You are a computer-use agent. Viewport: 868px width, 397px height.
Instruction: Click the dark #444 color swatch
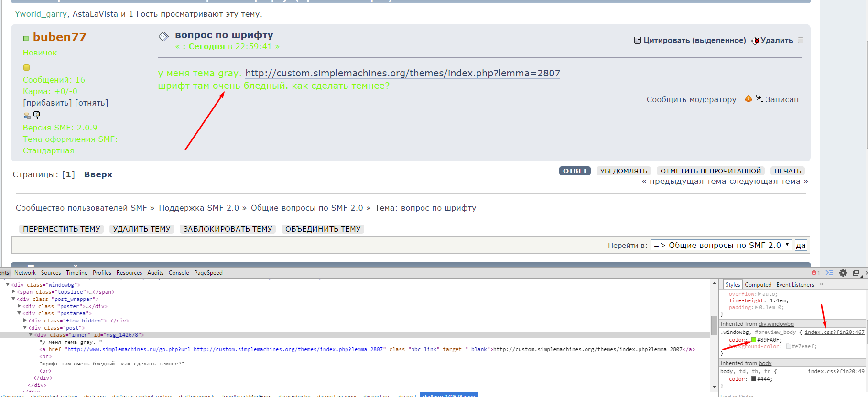pos(754,379)
